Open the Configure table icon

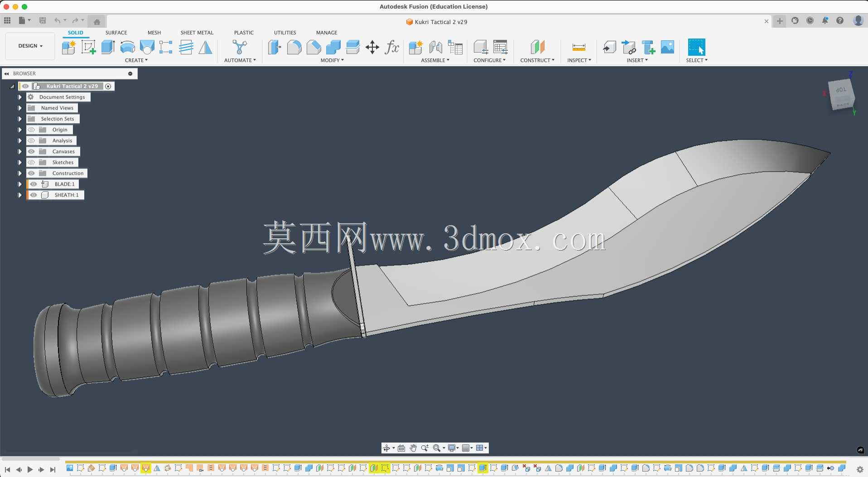coord(500,47)
